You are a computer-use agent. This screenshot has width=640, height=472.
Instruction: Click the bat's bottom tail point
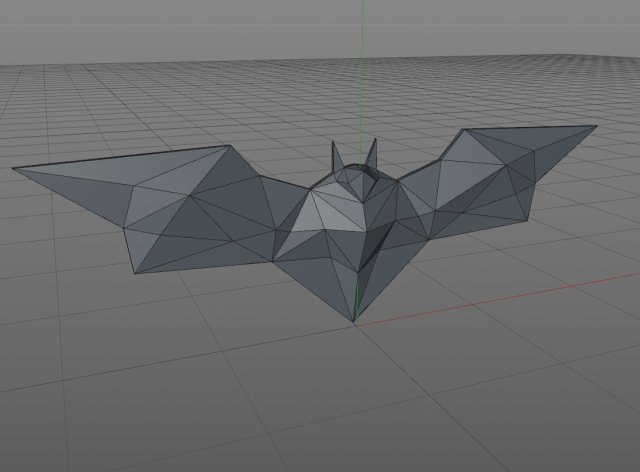pos(354,320)
